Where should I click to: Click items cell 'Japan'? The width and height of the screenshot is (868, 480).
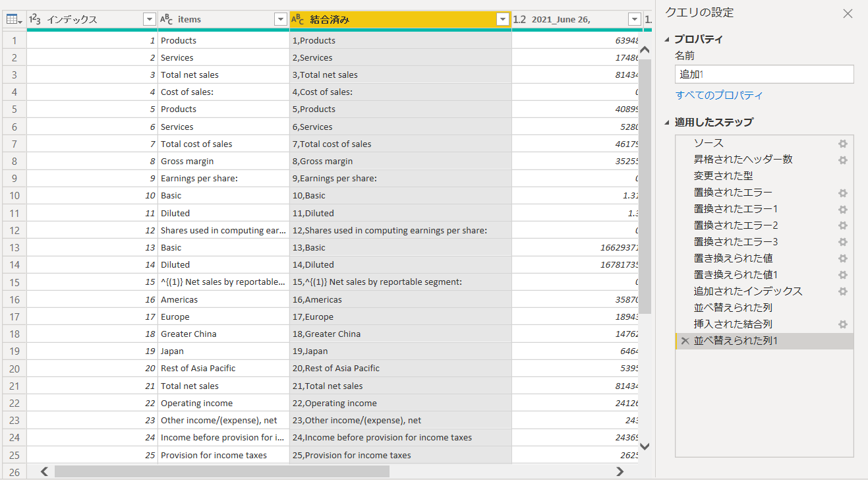(x=223, y=351)
